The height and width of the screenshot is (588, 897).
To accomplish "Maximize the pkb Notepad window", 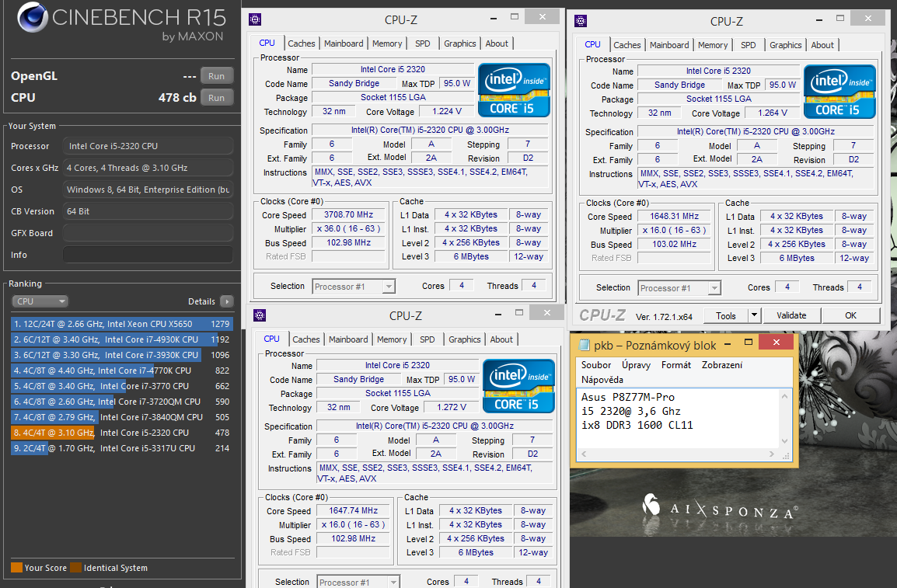I will [x=749, y=342].
